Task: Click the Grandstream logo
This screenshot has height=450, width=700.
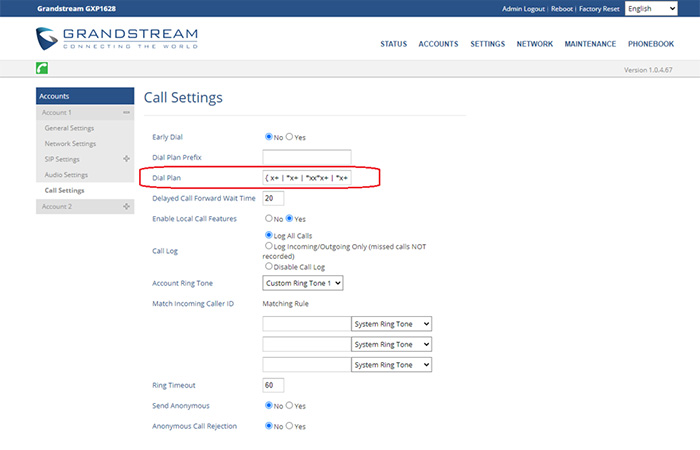Action: [116, 39]
